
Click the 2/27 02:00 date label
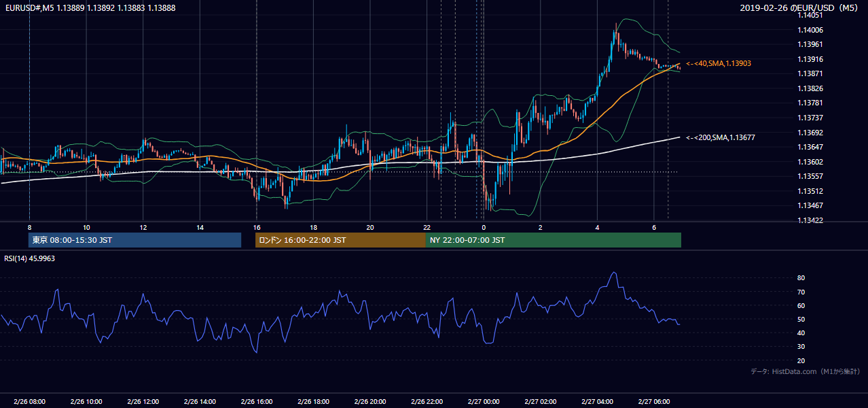[x=540, y=402]
